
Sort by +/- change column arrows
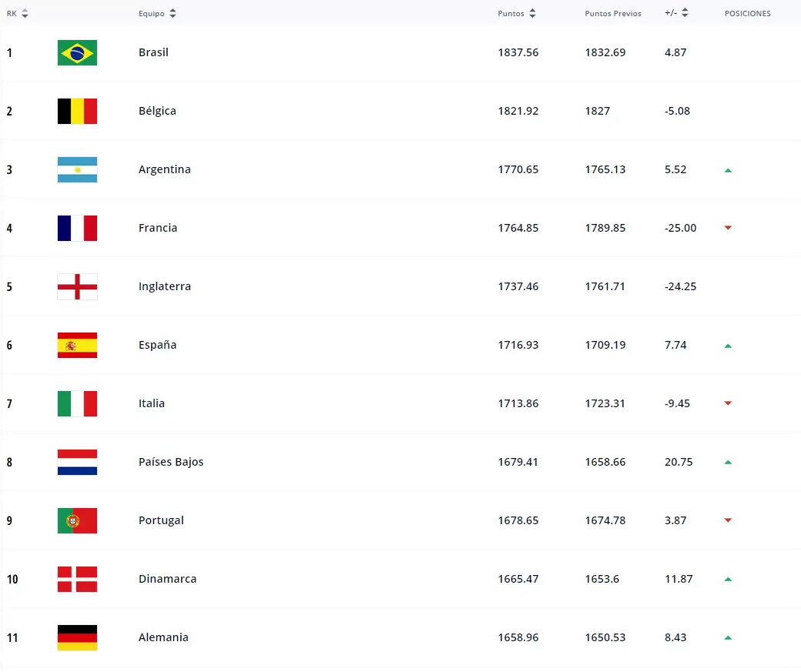(685, 14)
